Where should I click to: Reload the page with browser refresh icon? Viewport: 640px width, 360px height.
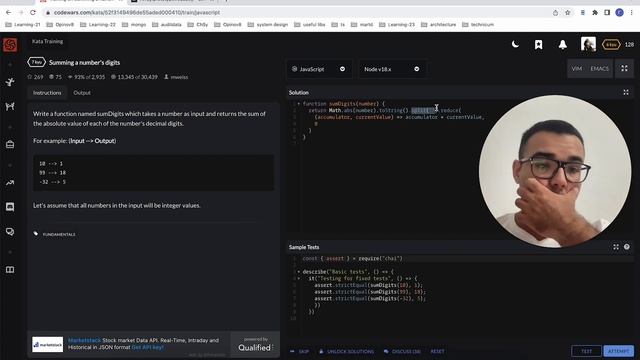pos(33,13)
